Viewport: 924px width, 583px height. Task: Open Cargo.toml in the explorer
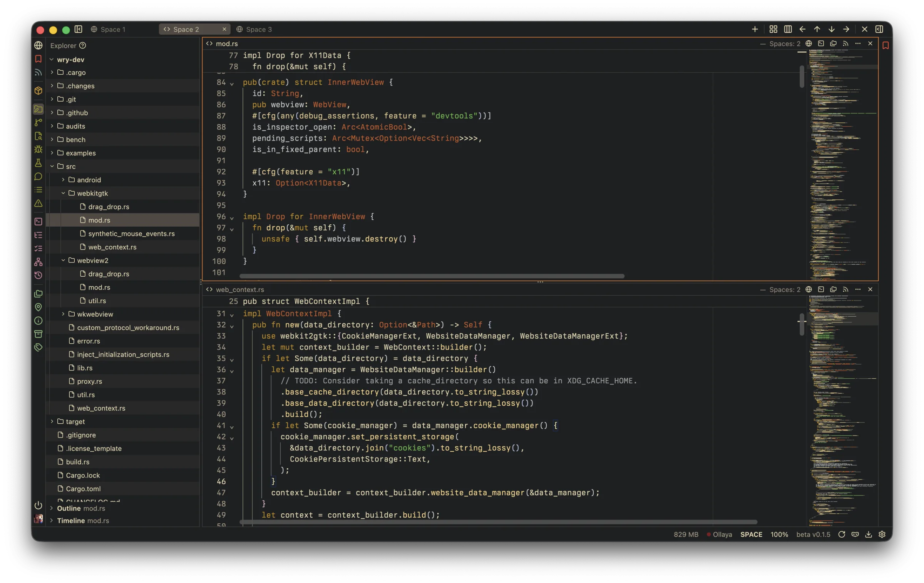coord(122,488)
